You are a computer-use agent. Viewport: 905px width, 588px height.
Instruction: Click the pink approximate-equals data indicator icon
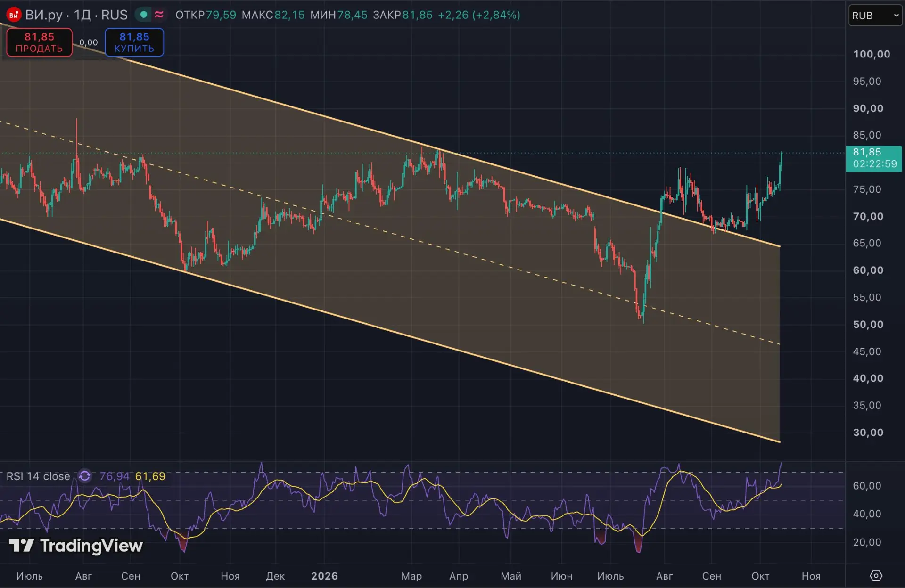tap(159, 15)
